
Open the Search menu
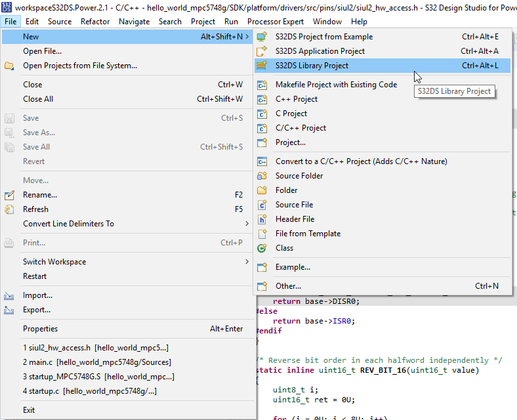pyautogui.click(x=170, y=22)
